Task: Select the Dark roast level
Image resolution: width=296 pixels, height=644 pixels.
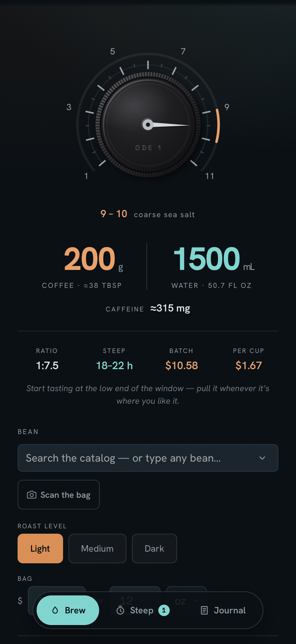Action: [x=154, y=548]
